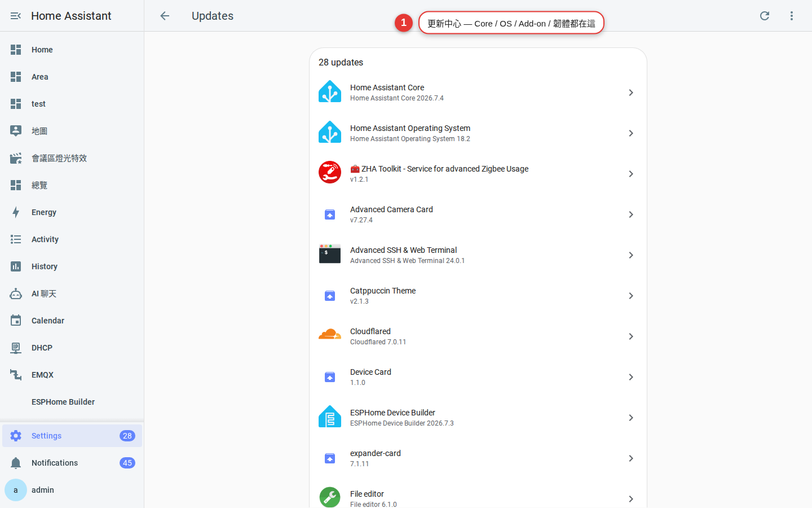Click the expander-card icon
This screenshot has width=812, height=508.
click(330, 458)
